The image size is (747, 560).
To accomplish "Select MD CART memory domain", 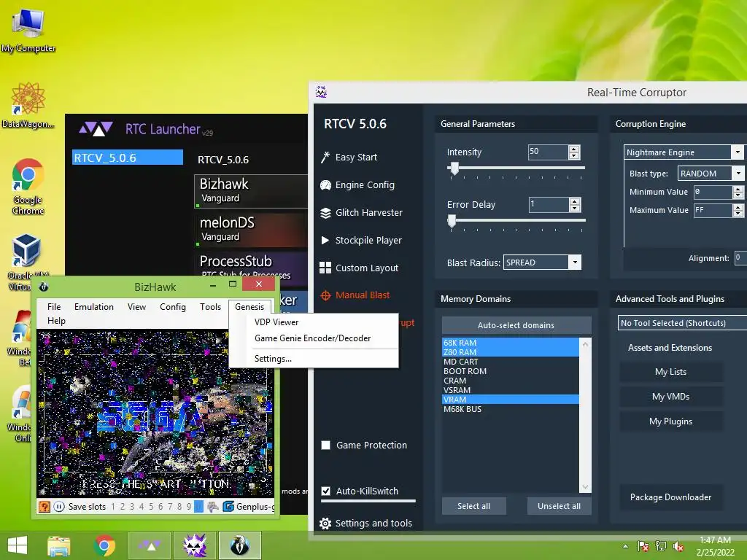I will (511, 362).
